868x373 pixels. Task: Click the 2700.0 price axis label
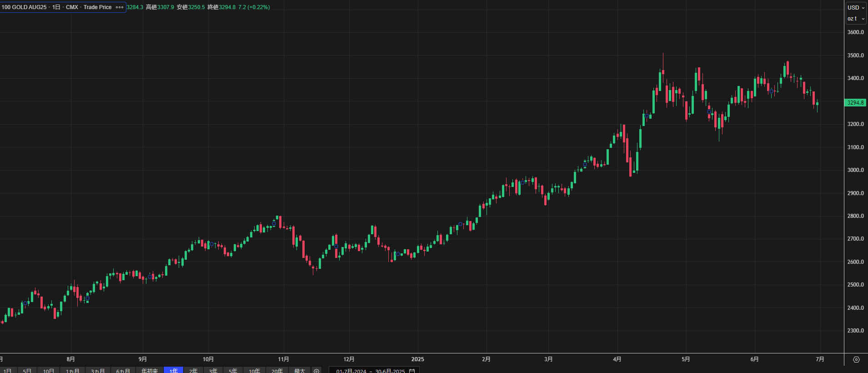point(856,239)
